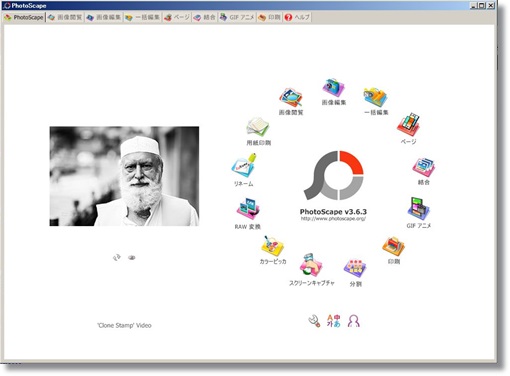Switch to the 画像閲覧 tab
Image resolution: width=510 pixels, height=376 pixels.
click(x=65, y=17)
